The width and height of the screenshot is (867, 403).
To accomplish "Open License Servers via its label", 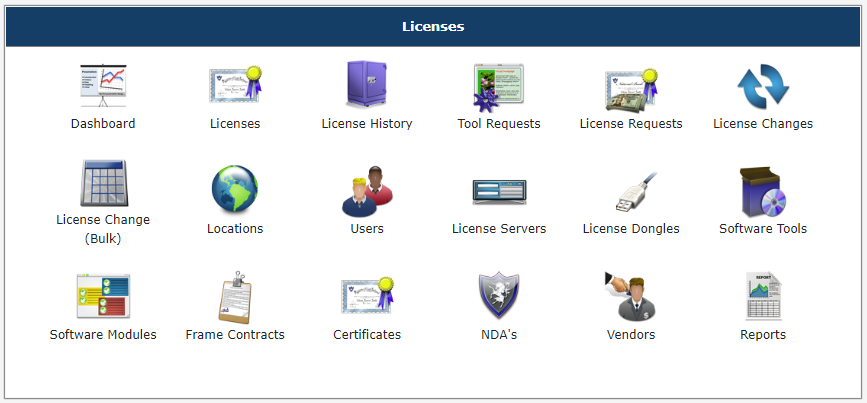I will point(499,228).
